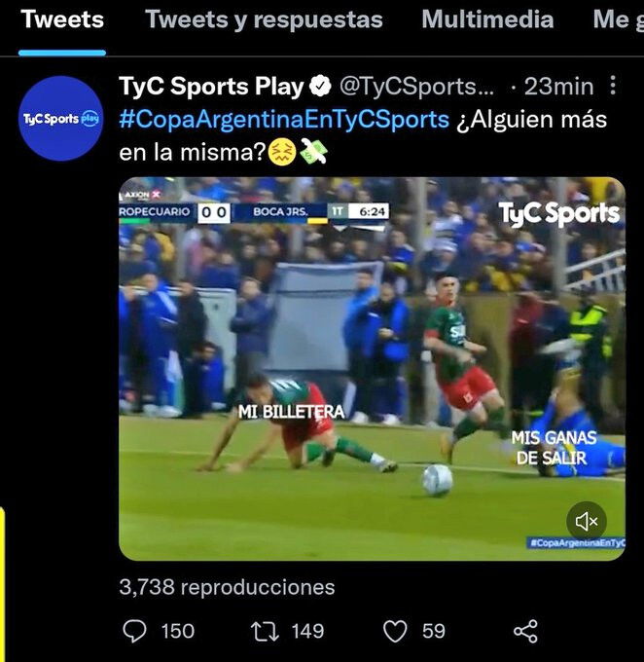Play the Boca Jrs. match video
The width and height of the screenshot is (644, 662).
coord(372,369)
